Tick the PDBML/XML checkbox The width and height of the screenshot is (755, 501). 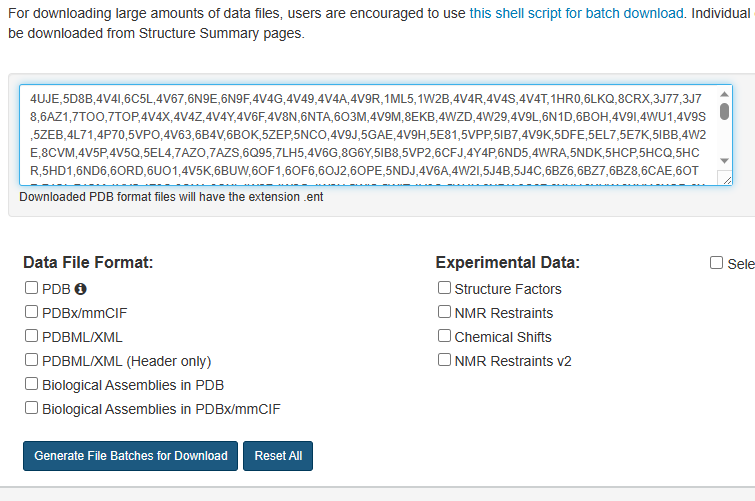tap(31, 336)
